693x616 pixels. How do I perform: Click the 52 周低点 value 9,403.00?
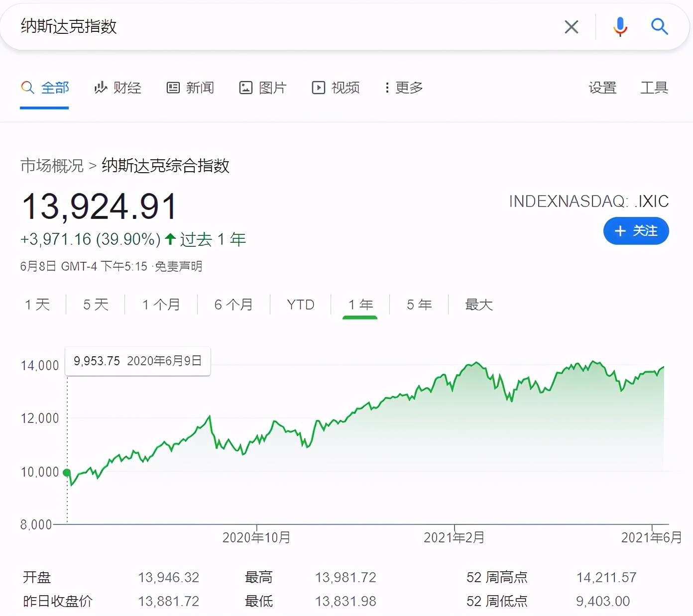click(x=603, y=602)
